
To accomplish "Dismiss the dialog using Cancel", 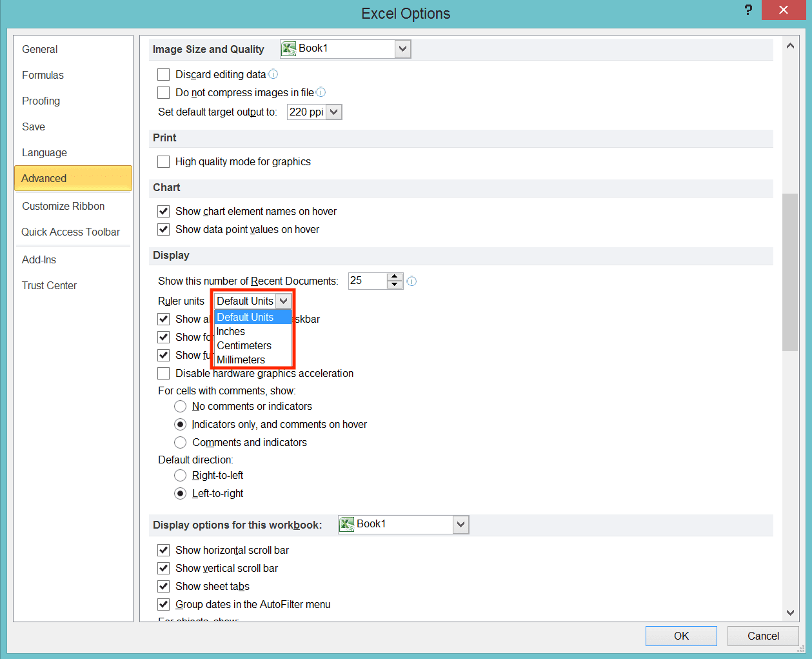I will pos(763,636).
